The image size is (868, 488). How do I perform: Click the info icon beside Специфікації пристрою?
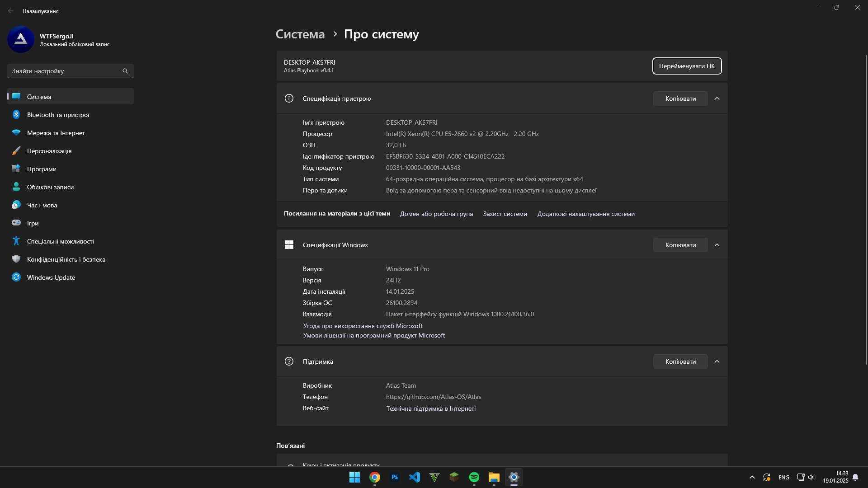click(289, 99)
